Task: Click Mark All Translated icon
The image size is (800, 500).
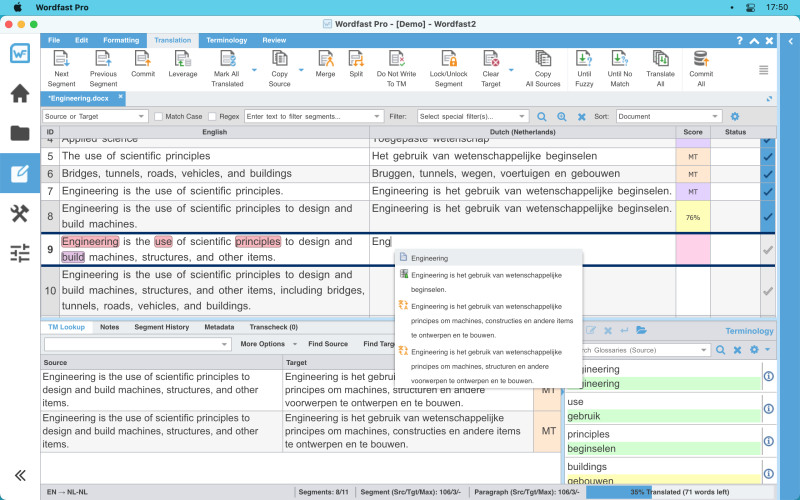Action: point(227,59)
